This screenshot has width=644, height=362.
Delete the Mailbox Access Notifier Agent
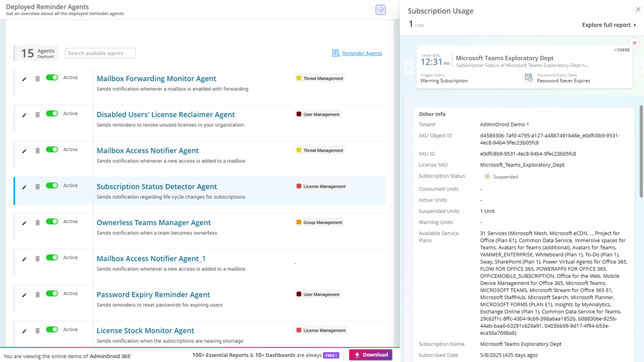click(37, 151)
